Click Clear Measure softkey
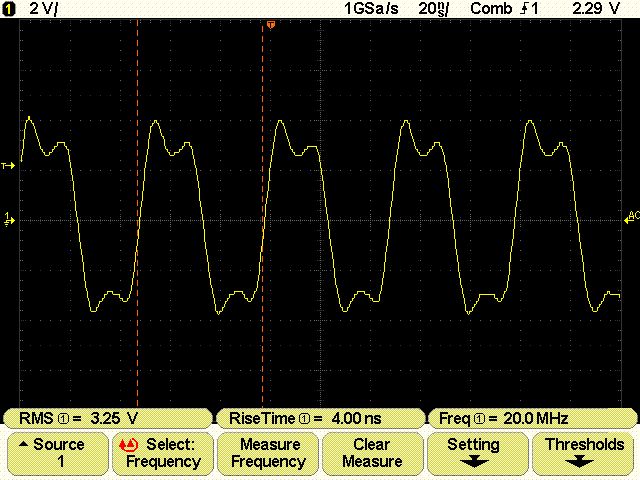This screenshot has width=640, height=480. pos(372,453)
